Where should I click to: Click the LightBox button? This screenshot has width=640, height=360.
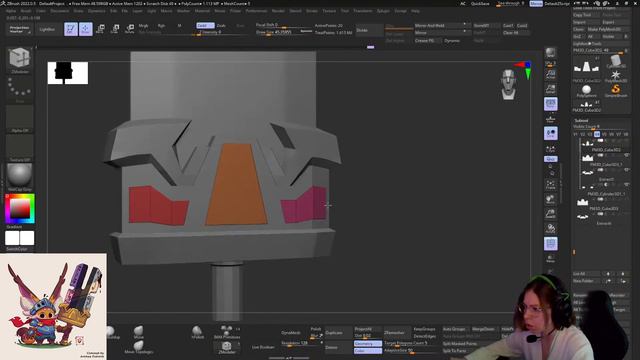(x=47, y=29)
